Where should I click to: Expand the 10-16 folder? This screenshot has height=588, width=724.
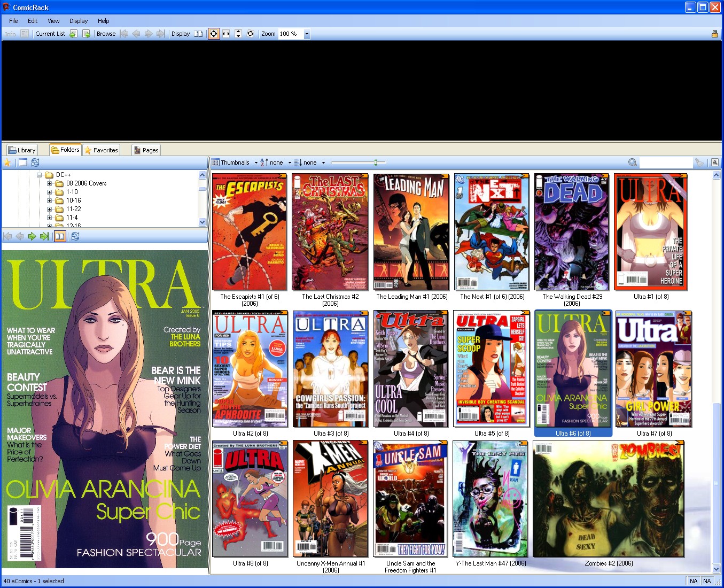click(x=49, y=200)
